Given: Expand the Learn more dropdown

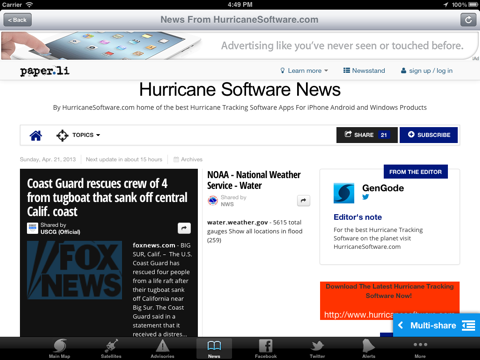Looking at the screenshot, I should [304, 71].
